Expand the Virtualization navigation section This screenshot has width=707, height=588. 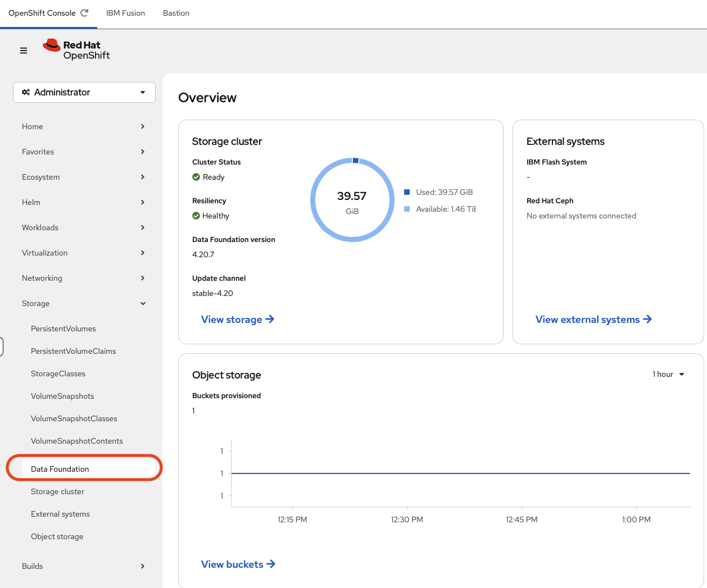pos(83,253)
